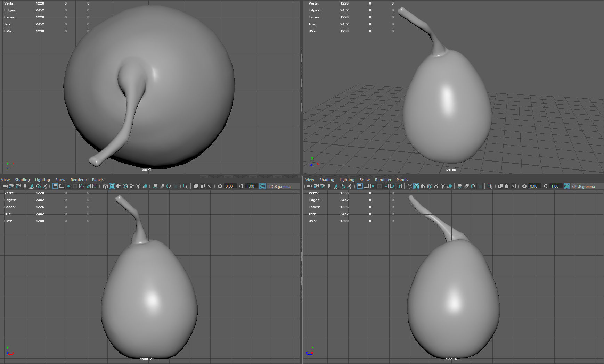Open Panels menu of side panel
The width and height of the screenshot is (604, 364).
click(x=402, y=180)
